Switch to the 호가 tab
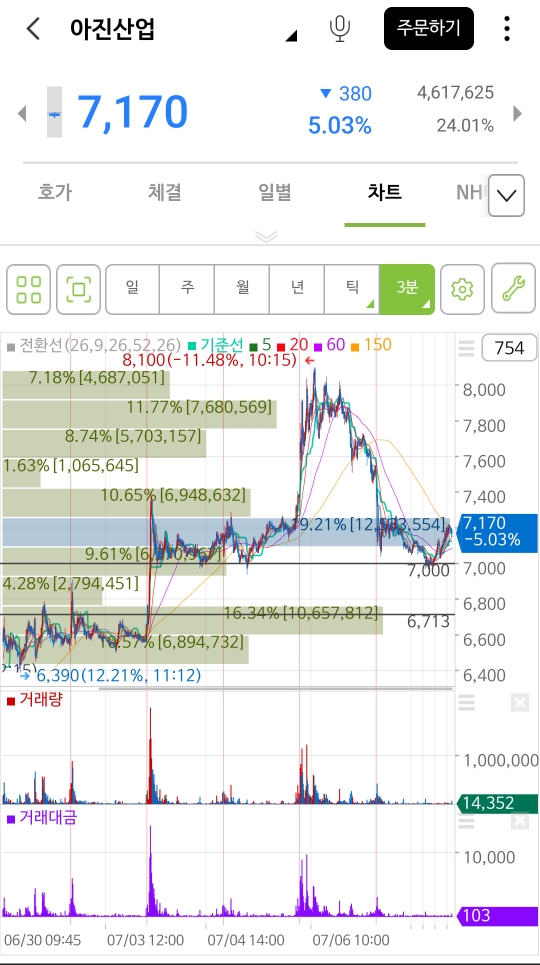The width and height of the screenshot is (540, 965). coord(55,193)
